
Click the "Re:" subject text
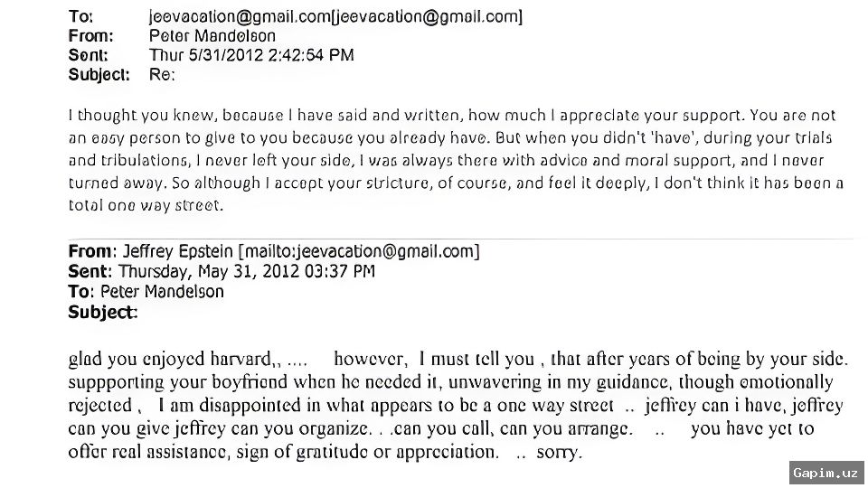point(162,75)
